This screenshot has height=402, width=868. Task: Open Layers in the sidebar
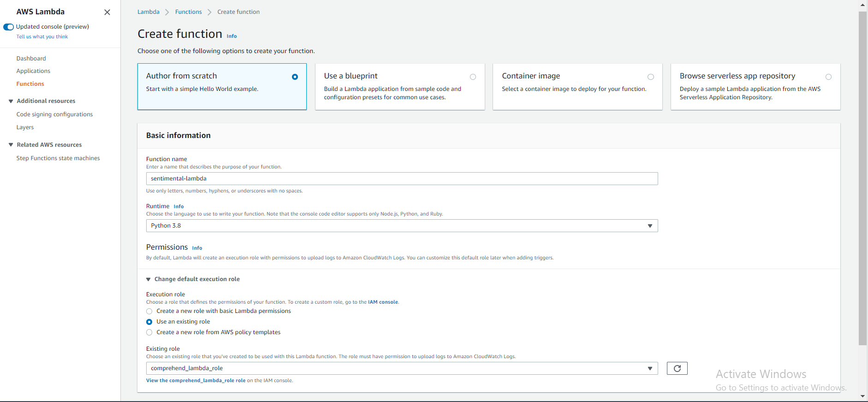tap(25, 127)
